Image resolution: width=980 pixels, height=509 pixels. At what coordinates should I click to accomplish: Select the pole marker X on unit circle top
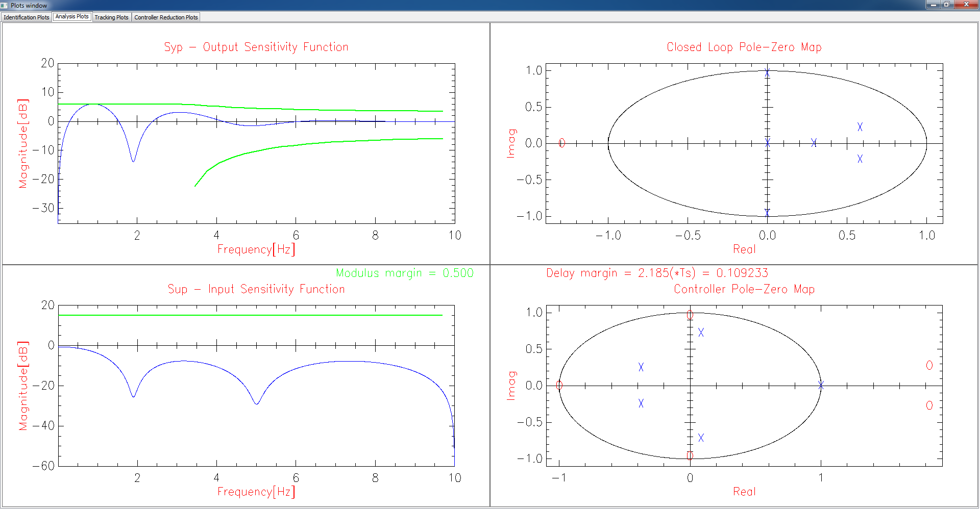coord(767,72)
